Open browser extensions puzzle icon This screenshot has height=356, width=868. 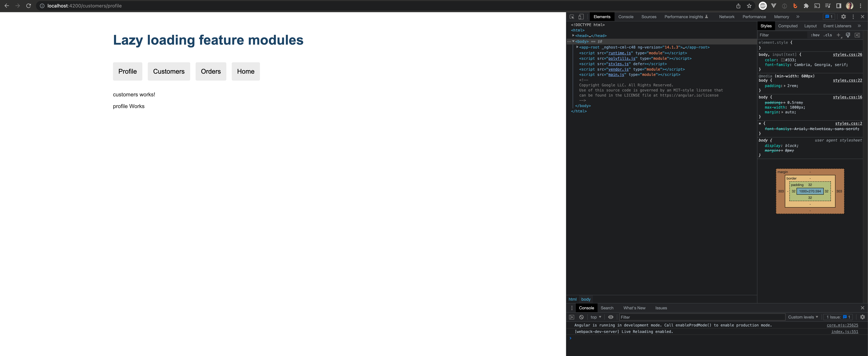(x=806, y=6)
